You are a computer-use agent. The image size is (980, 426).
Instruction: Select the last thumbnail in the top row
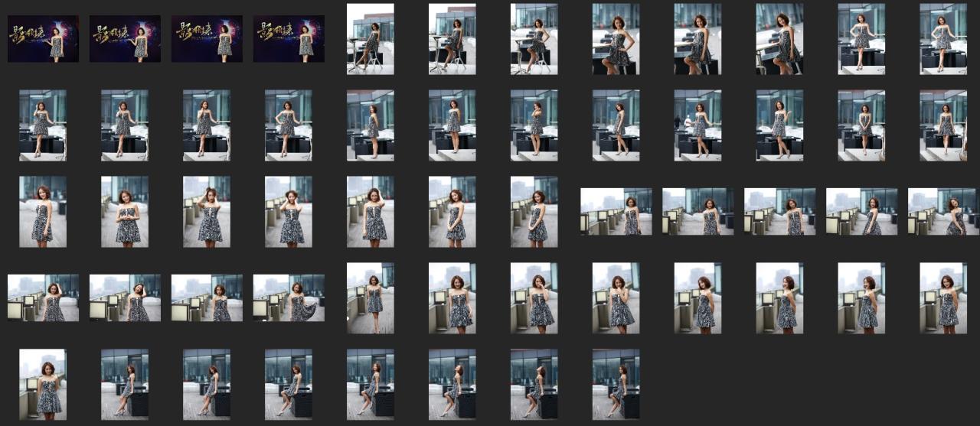click(942, 39)
